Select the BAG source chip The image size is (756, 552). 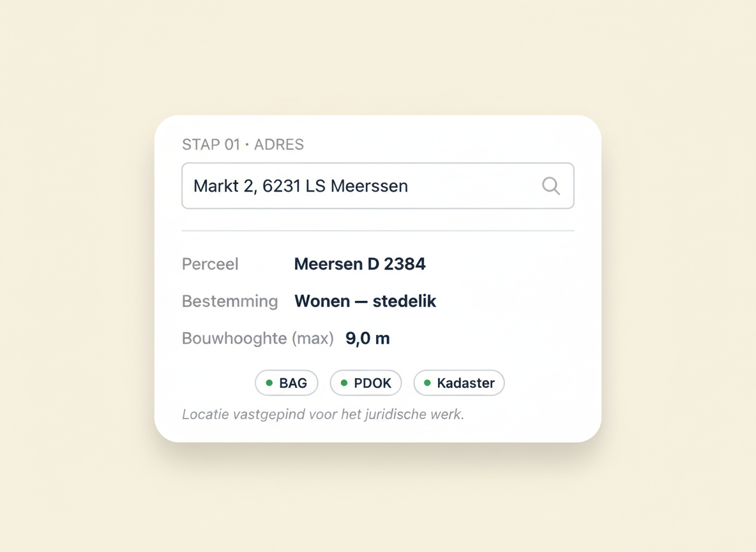287,383
